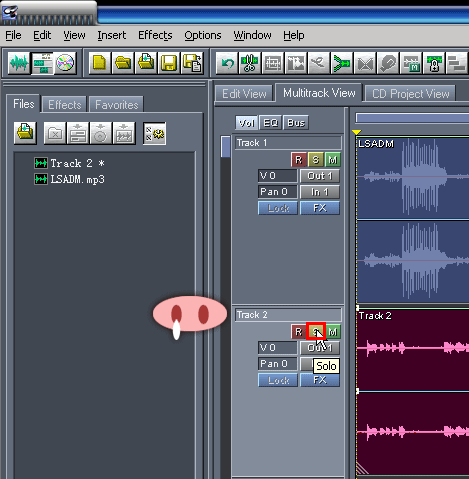Open the advanced options gear icon in Files panel
The height and width of the screenshot is (479, 469).
(154, 133)
